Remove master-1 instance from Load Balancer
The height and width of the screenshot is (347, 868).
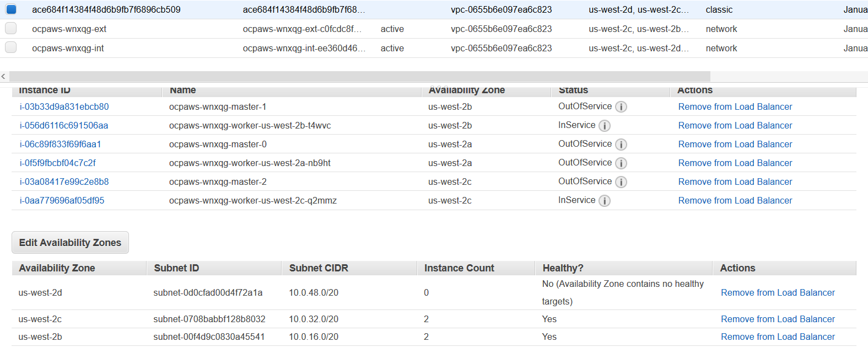point(735,106)
